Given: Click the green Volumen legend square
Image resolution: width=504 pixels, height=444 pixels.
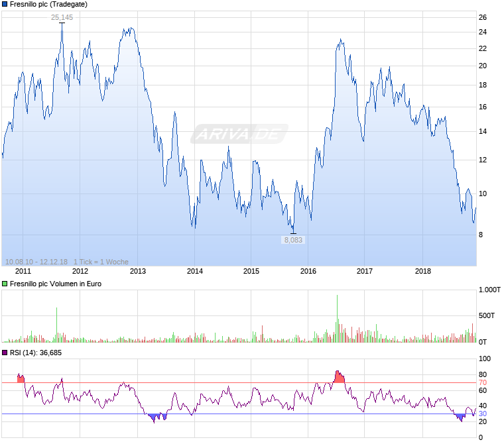Looking at the screenshot, I should click(5, 284).
